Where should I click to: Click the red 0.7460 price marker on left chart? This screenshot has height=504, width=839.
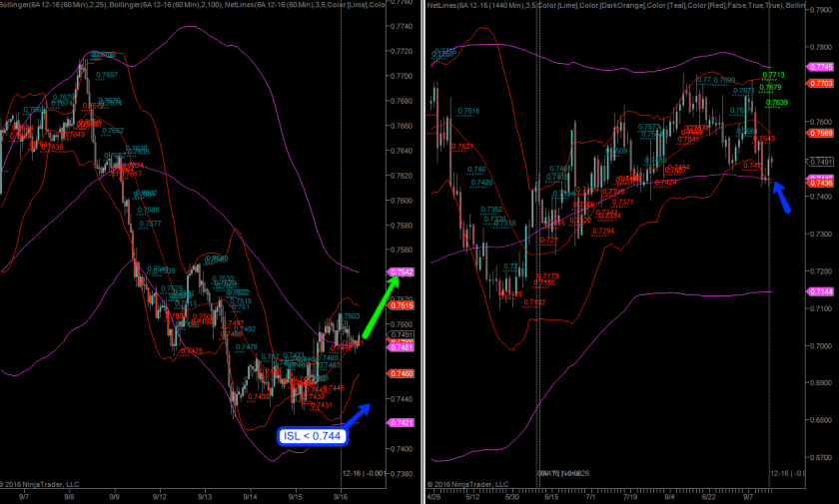[402, 373]
